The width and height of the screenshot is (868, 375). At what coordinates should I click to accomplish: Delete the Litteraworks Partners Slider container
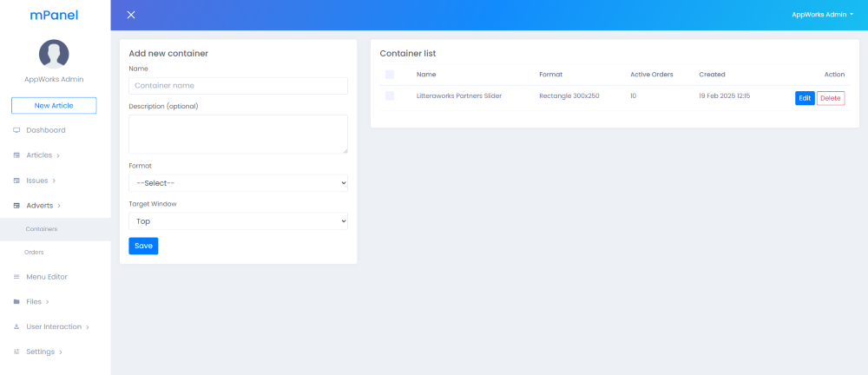tap(831, 98)
